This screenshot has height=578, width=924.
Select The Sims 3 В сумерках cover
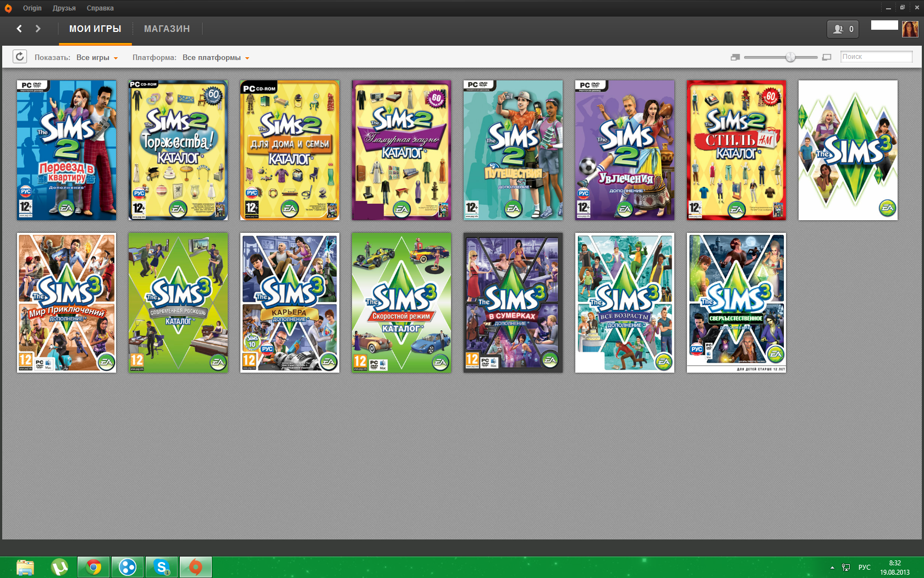pos(513,303)
